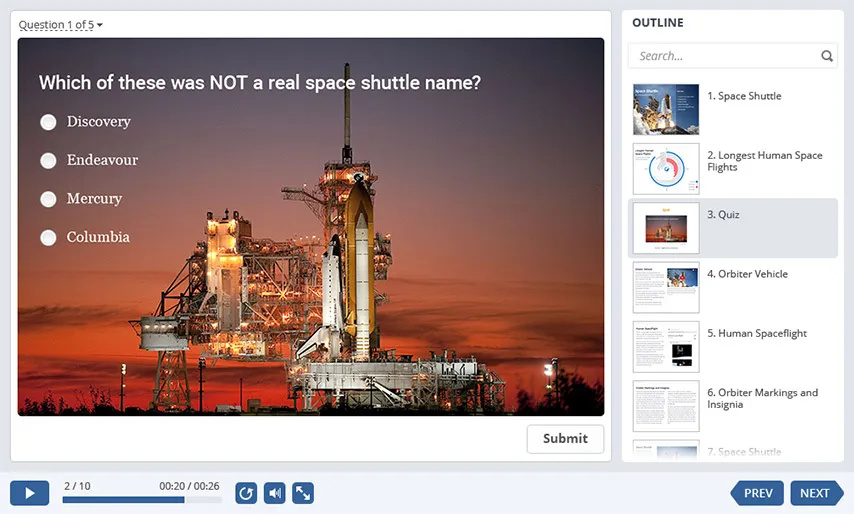Choose the Endeavour radio button

pos(48,160)
